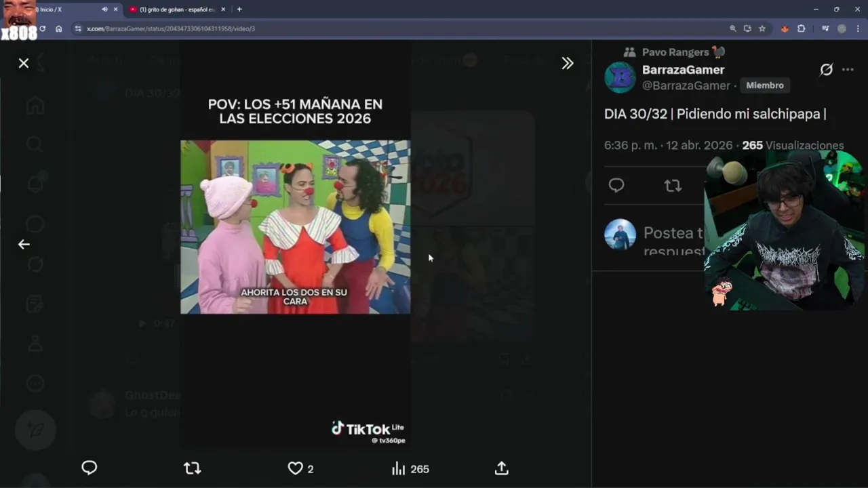Screen dimensions: 868x488
Task: Open BarrazaGamer display name link
Action: (683, 70)
